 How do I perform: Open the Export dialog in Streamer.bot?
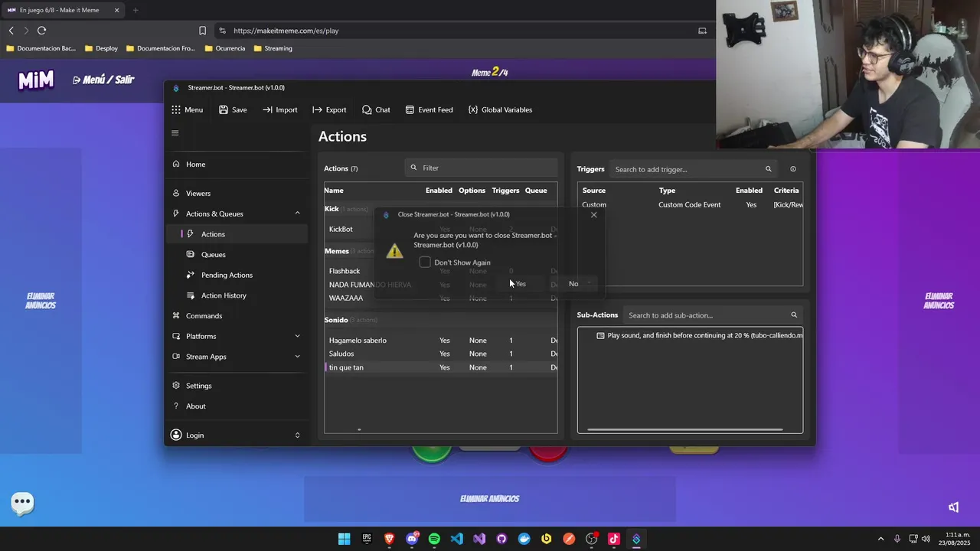pos(329,109)
